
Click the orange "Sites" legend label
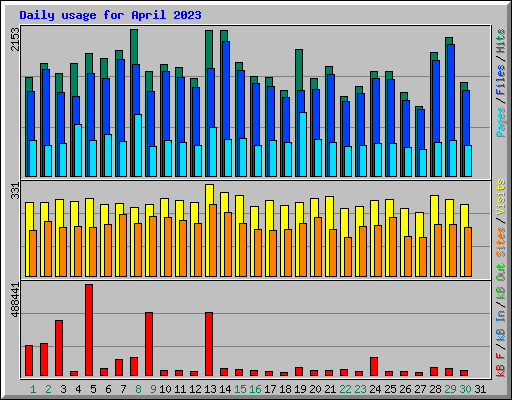tap(501, 242)
